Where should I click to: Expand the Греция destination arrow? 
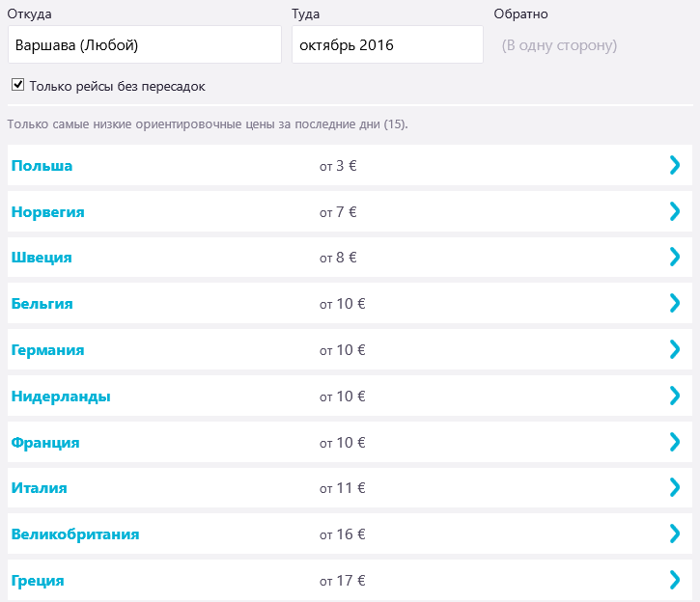[x=675, y=580]
